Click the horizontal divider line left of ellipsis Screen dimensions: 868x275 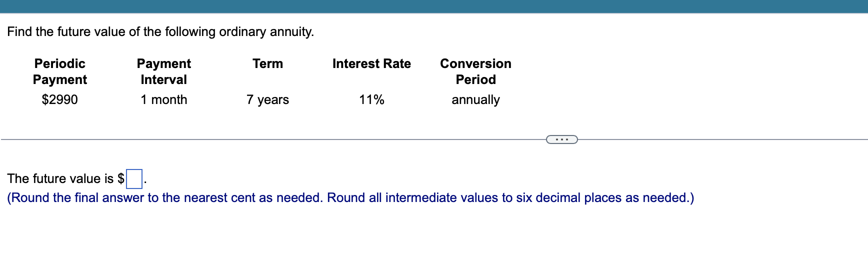273,139
